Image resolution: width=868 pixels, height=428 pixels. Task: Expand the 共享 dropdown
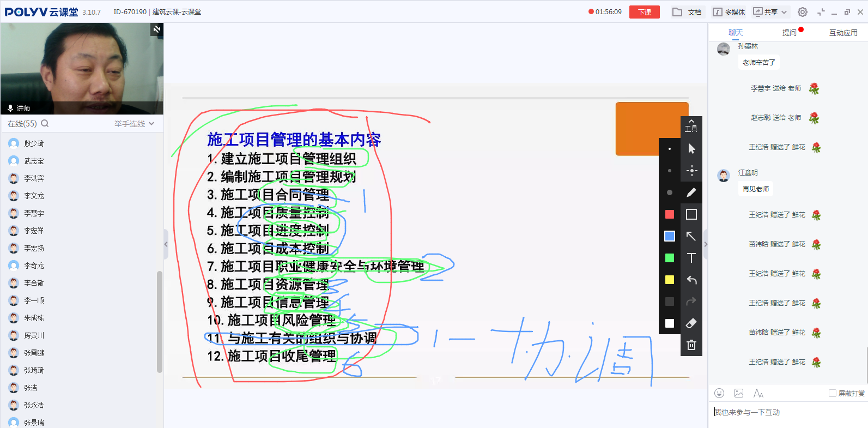point(770,12)
